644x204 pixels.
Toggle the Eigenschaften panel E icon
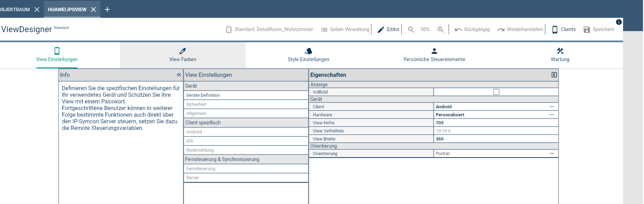pyautogui.click(x=554, y=75)
